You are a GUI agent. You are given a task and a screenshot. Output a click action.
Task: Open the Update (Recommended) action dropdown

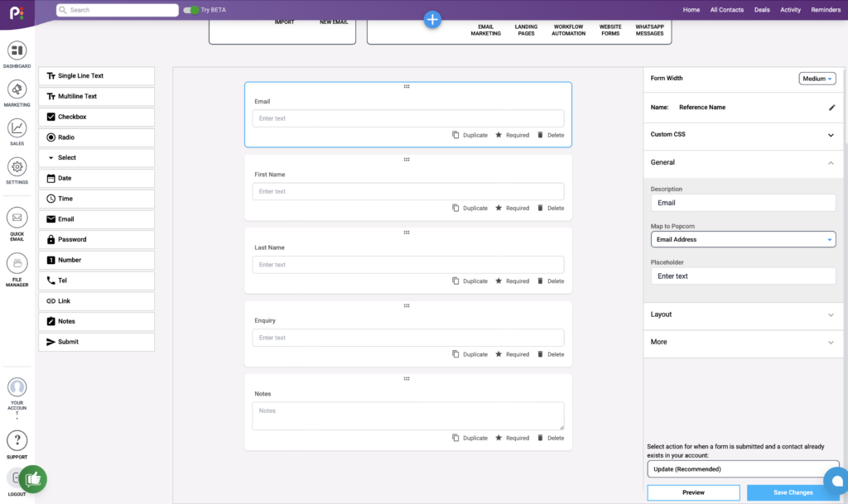tap(743, 469)
